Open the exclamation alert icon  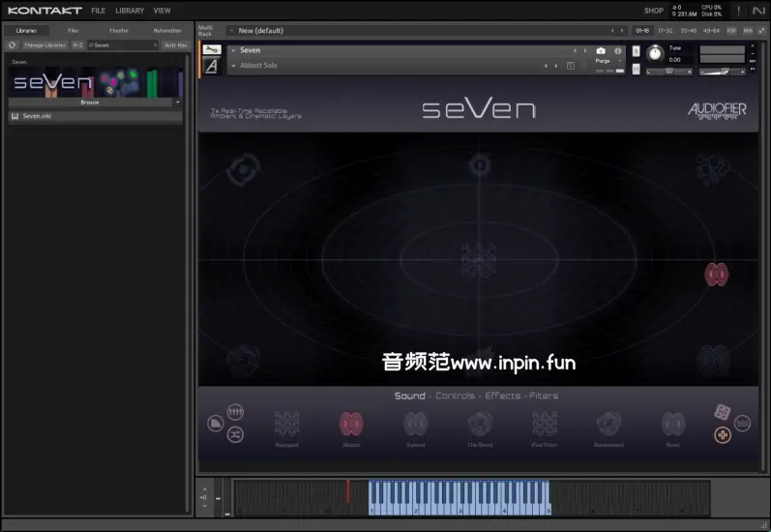click(738, 11)
